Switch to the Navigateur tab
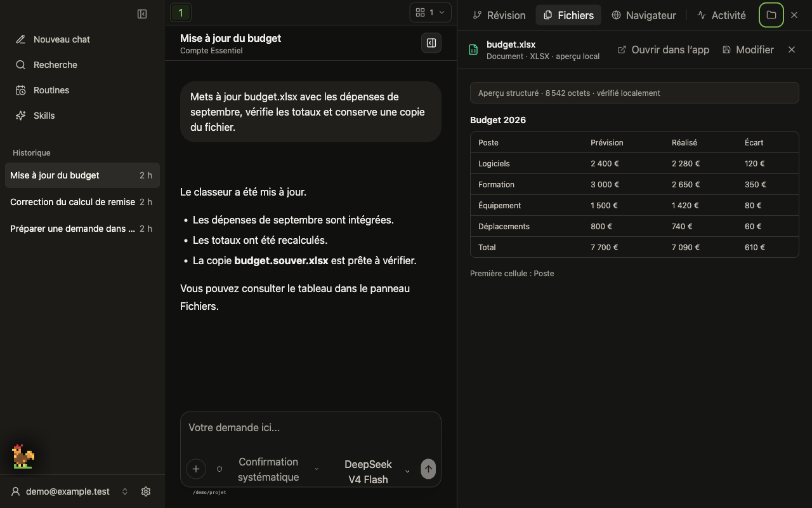This screenshot has height=508, width=812. (644, 15)
